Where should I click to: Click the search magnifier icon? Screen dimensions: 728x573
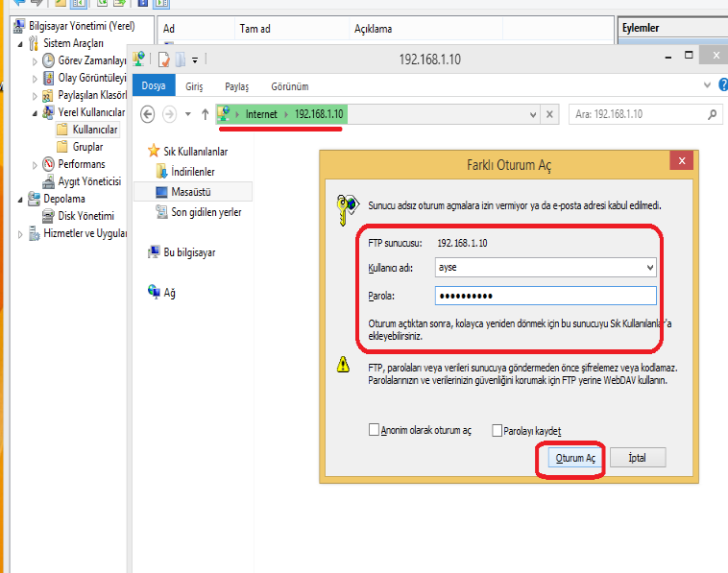point(712,114)
